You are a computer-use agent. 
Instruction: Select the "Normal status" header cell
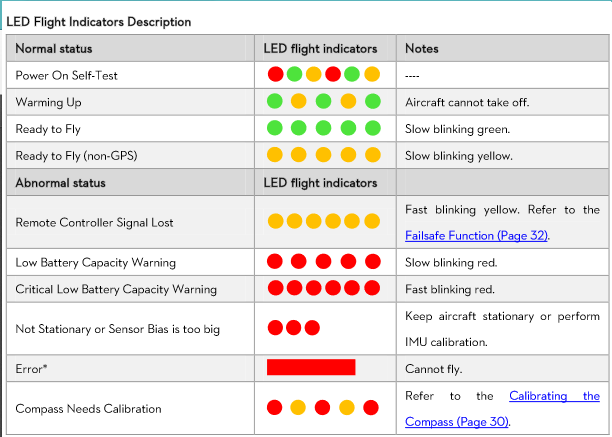(54, 48)
